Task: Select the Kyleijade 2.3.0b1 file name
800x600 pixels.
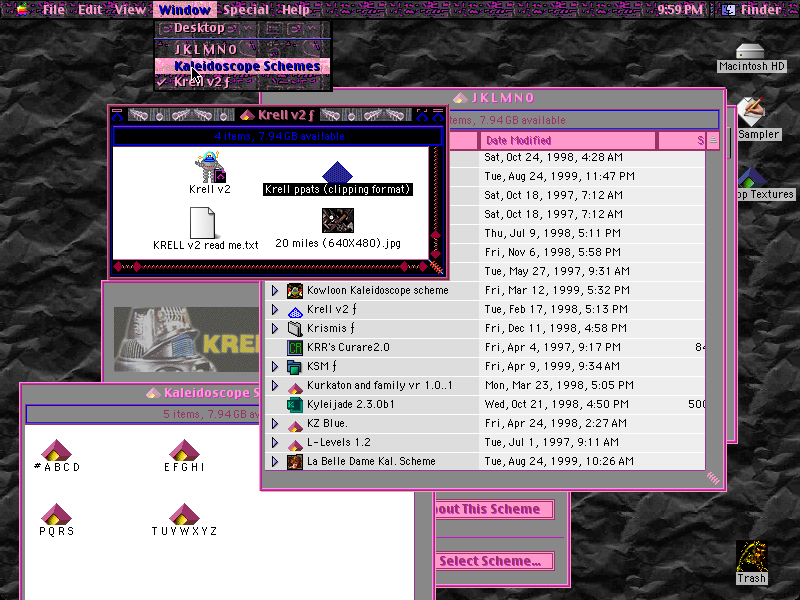Action: (x=351, y=405)
